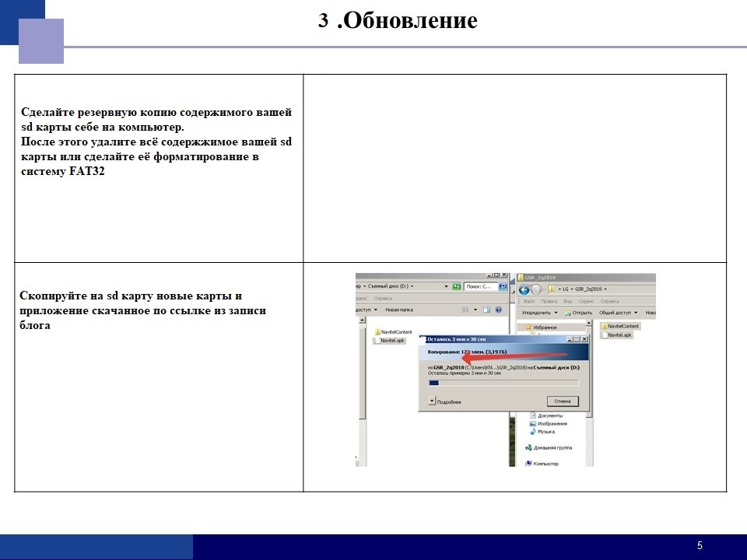Expand Подробнее in the copy dialog

(x=432, y=401)
